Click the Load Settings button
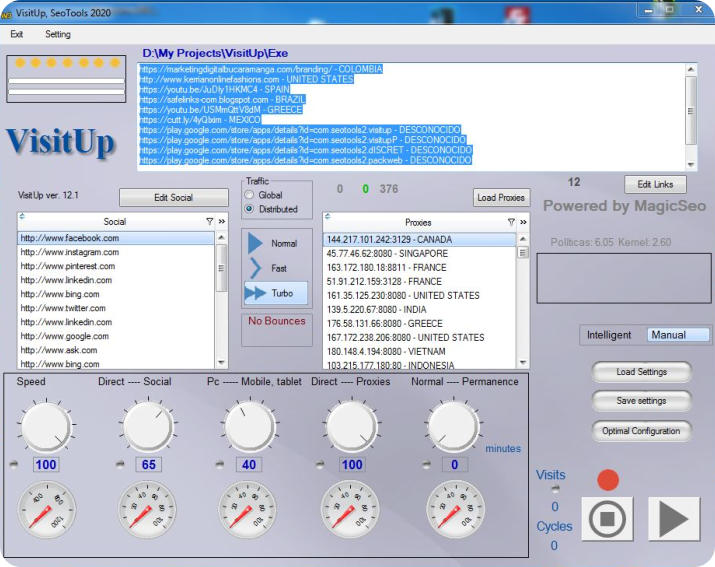 click(642, 372)
